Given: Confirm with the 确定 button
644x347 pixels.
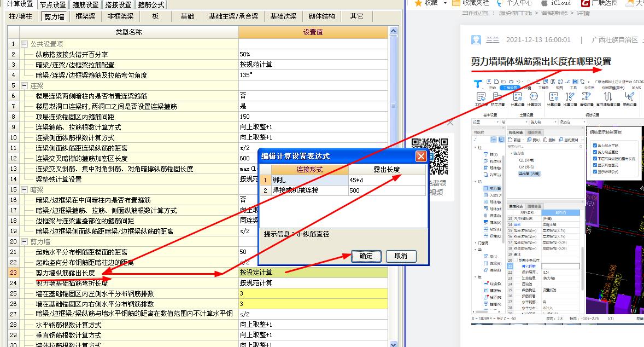Looking at the screenshot, I should [366, 256].
